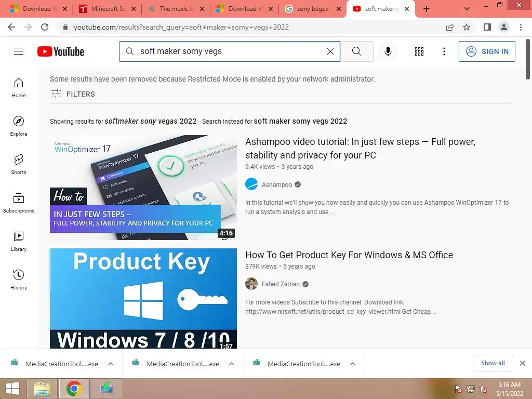This screenshot has height=399, width=532.
Task: Click the network tray icon
Action: 471,389
